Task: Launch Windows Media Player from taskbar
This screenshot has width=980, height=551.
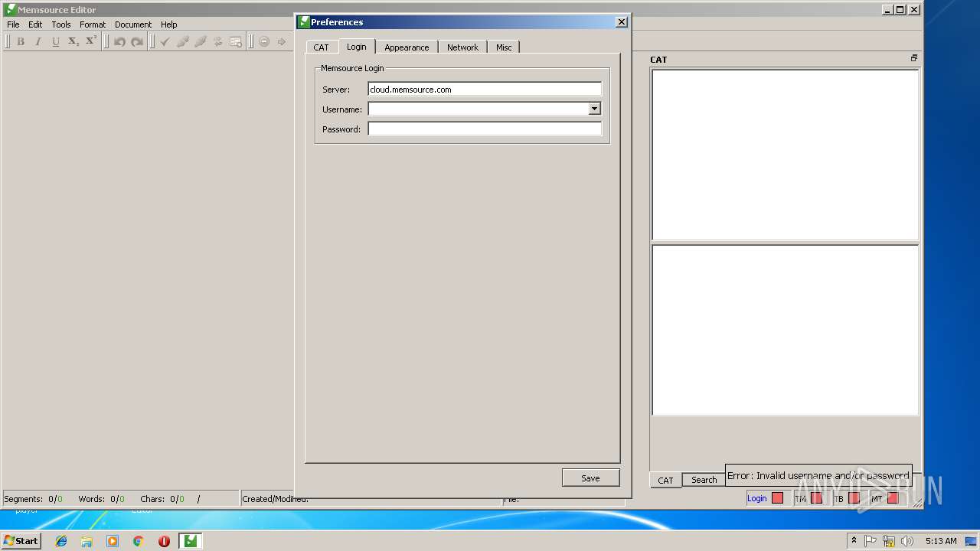Action: click(113, 541)
